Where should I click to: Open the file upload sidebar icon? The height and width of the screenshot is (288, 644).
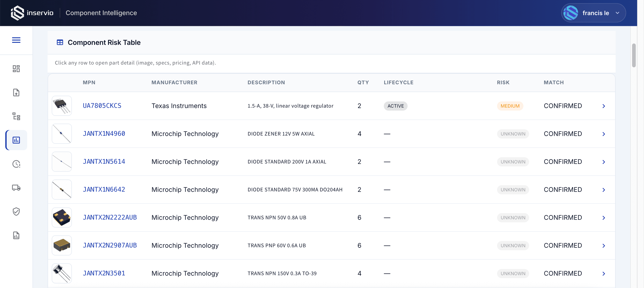[x=16, y=92]
